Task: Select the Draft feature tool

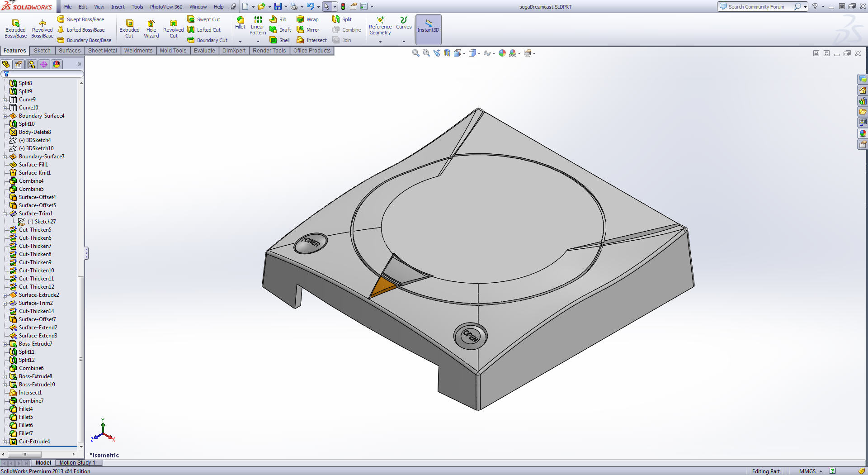Action: pyautogui.click(x=280, y=30)
